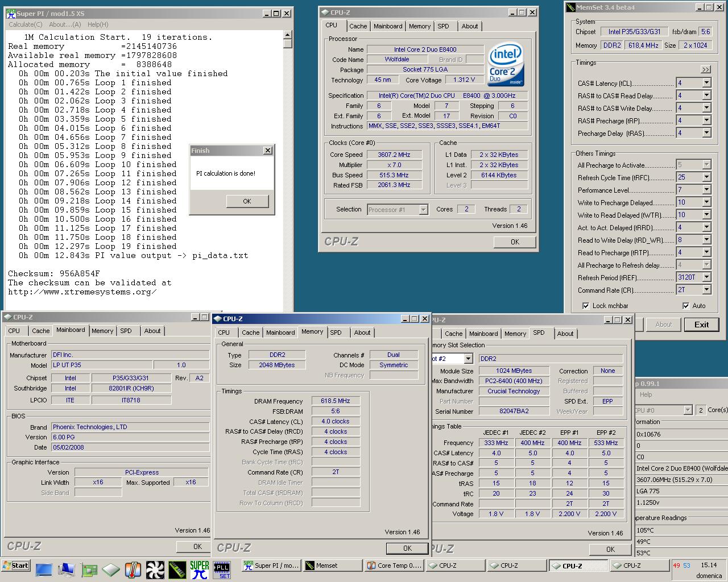The image size is (728, 582).
Task: Click the Super PI title bar icon
Action: (x=11, y=13)
